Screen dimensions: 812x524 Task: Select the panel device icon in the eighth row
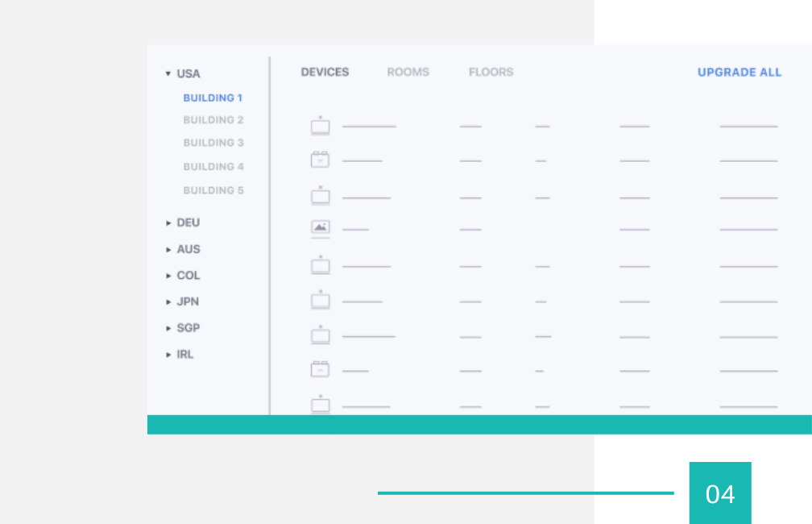pyautogui.click(x=321, y=370)
